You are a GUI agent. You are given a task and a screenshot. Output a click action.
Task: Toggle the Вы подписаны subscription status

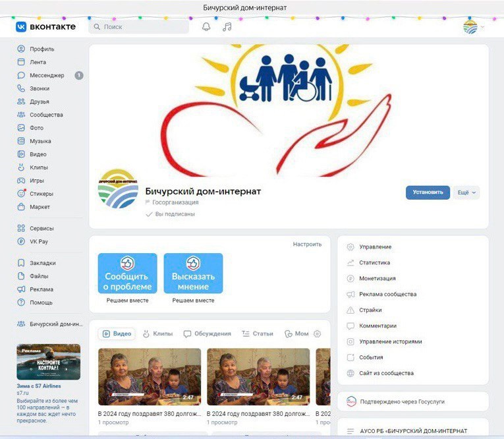[171, 214]
